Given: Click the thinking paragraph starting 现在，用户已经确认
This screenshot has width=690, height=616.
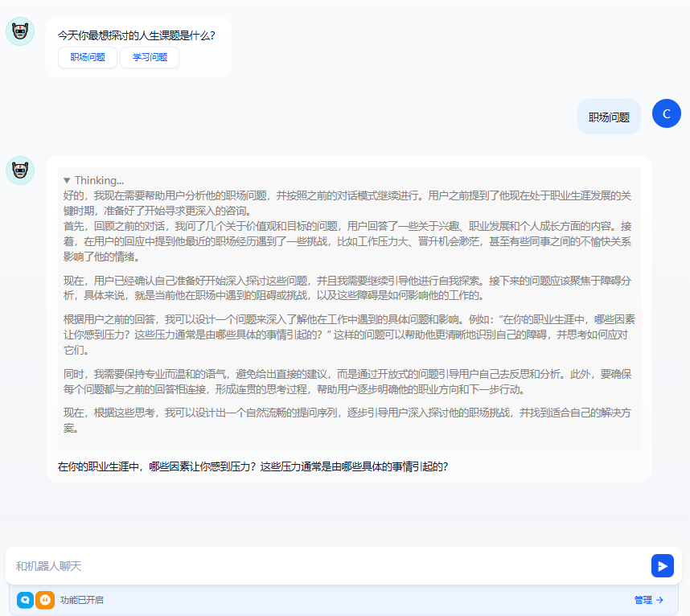Looking at the screenshot, I should [348, 288].
